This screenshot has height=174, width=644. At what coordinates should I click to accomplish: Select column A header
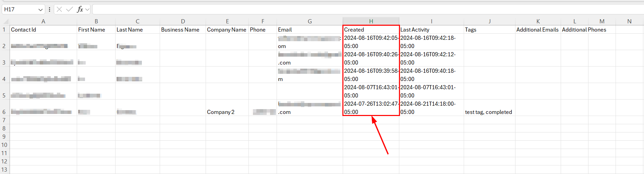point(43,21)
